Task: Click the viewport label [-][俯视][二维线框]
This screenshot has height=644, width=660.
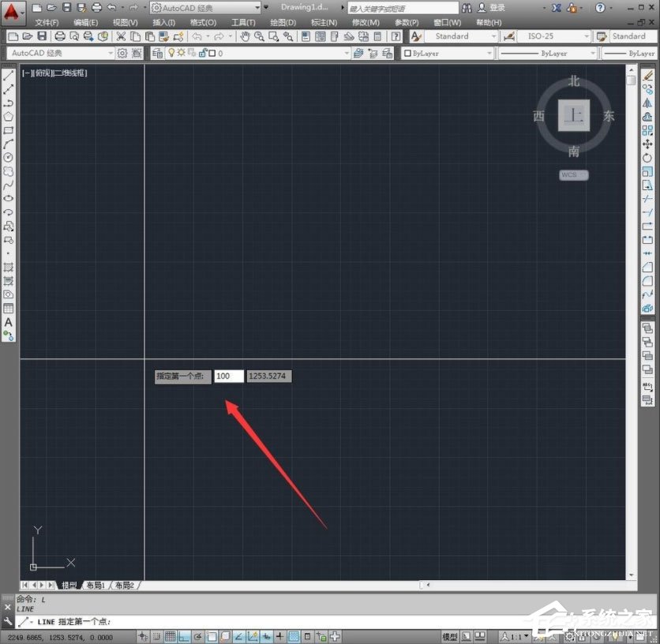Action: [x=54, y=73]
